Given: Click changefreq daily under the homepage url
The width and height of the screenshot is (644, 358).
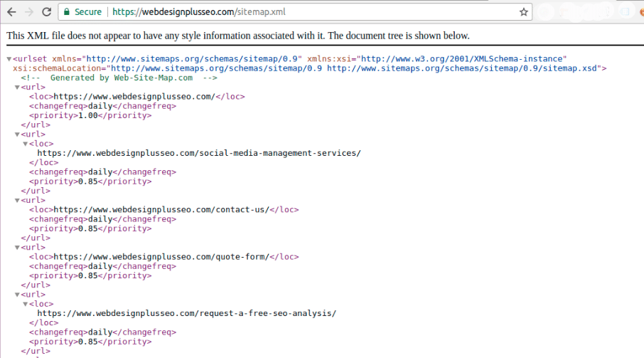Looking at the screenshot, I should 102,106.
